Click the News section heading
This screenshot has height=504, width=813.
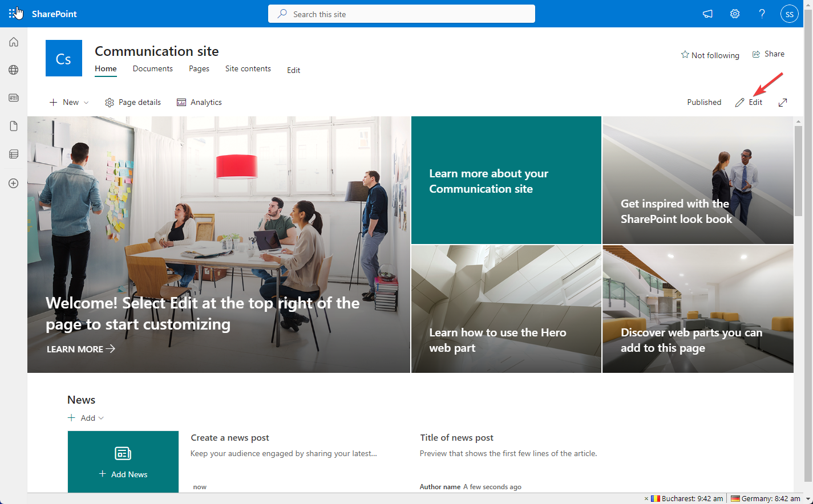coord(81,400)
